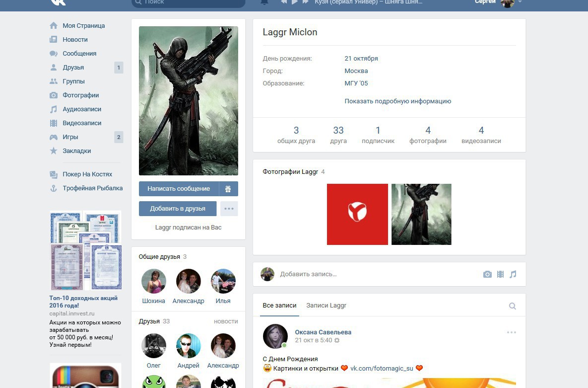Open the Москва city link
The height and width of the screenshot is (388, 588).
point(356,71)
